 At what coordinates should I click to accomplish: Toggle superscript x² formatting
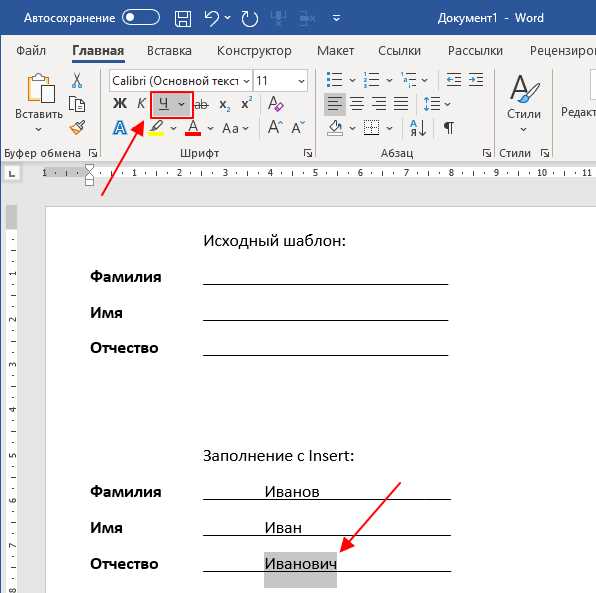[247, 103]
